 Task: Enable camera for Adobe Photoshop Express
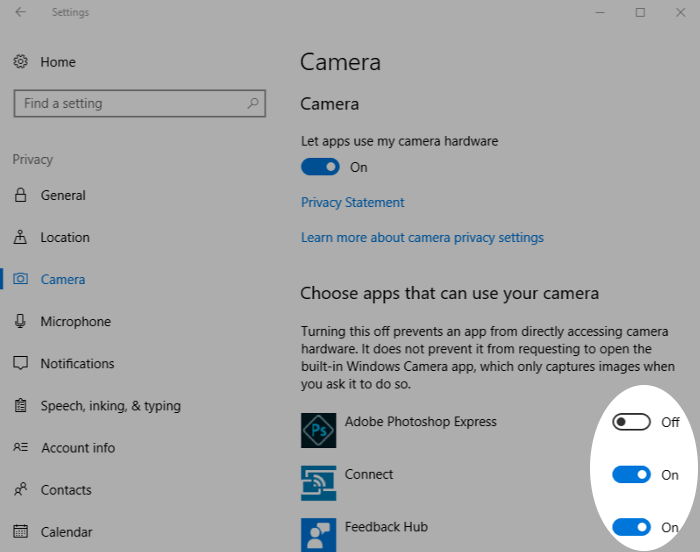point(631,422)
